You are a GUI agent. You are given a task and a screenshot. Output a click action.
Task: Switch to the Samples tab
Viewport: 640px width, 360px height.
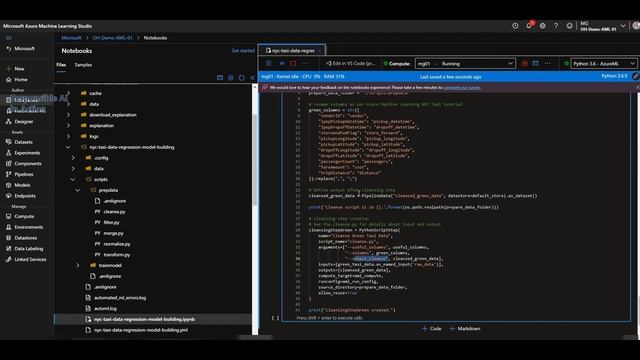click(x=83, y=65)
